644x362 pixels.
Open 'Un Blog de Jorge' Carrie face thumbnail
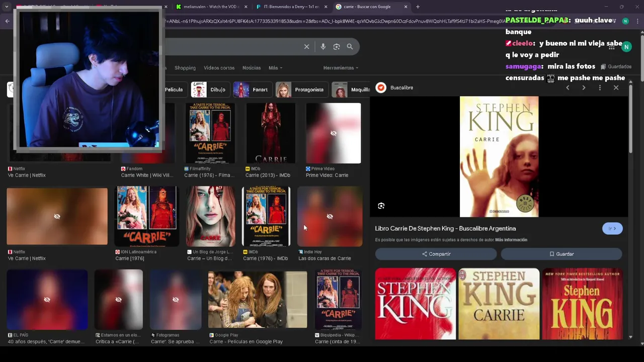point(211,216)
